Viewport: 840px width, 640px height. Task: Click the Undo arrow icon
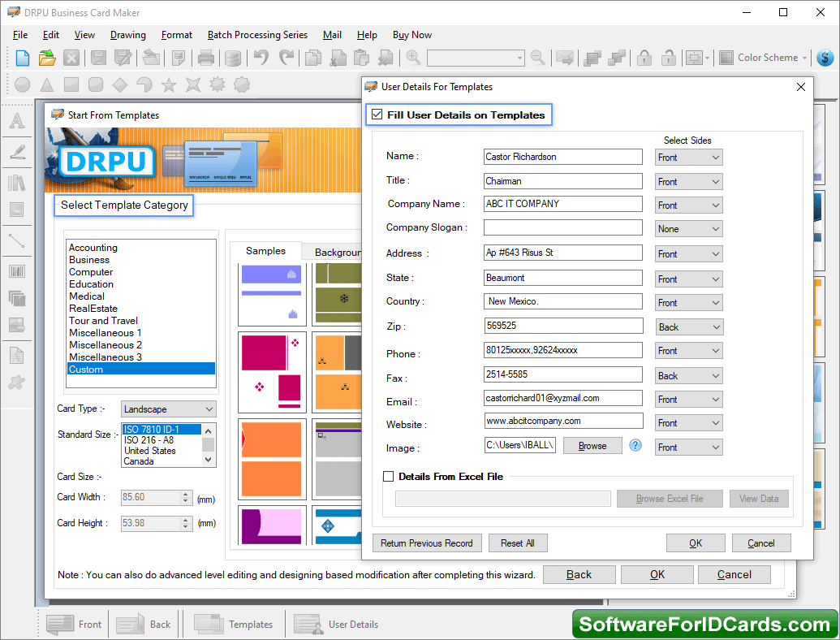pyautogui.click(x=261, y=57)
